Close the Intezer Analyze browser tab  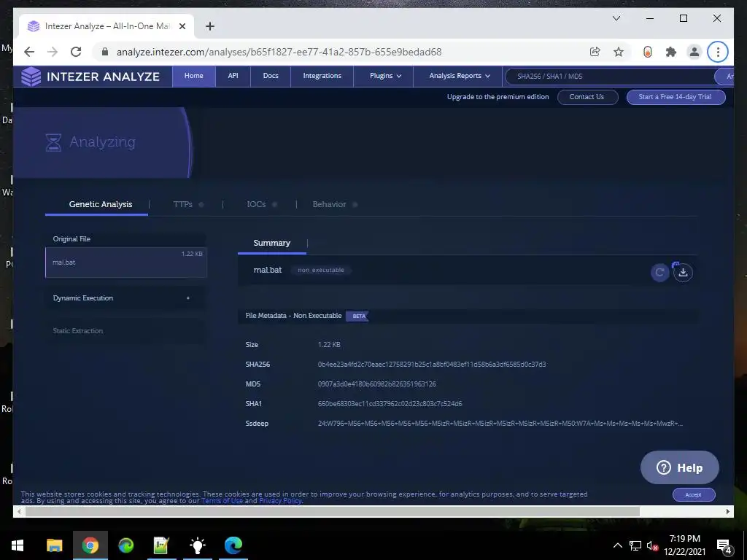click(x=182, y=26)
